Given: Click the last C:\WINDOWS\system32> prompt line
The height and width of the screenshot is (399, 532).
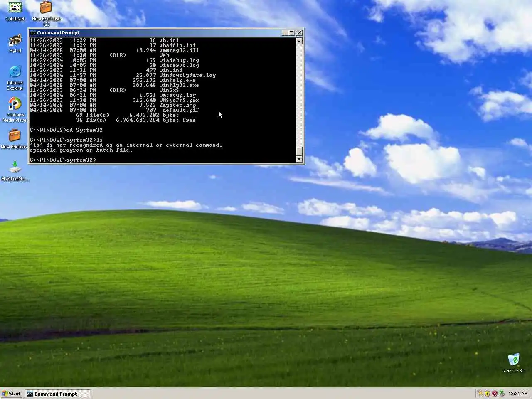Looking at the screenshot, I should point(63,160).
